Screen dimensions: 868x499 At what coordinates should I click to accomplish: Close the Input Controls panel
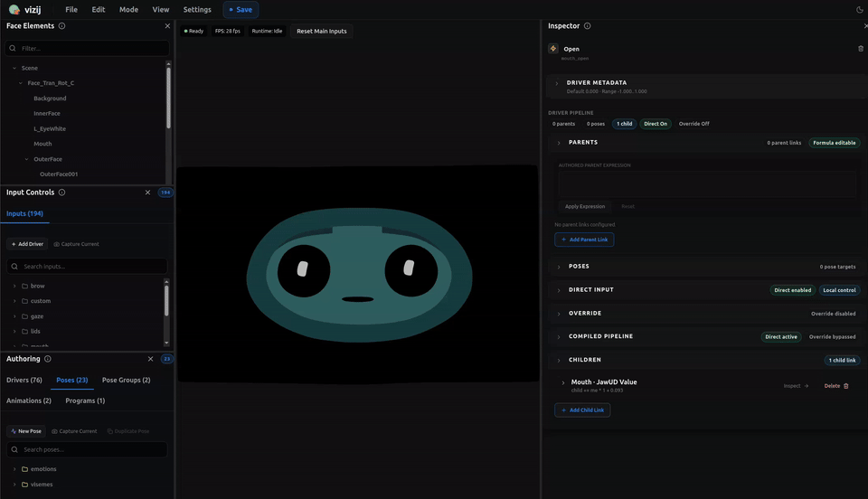(148, 193)
